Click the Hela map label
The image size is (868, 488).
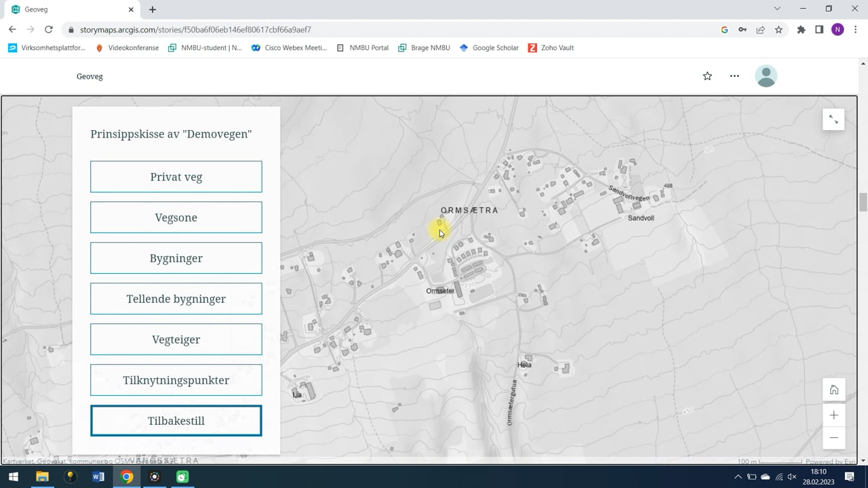tap(524, 365)
